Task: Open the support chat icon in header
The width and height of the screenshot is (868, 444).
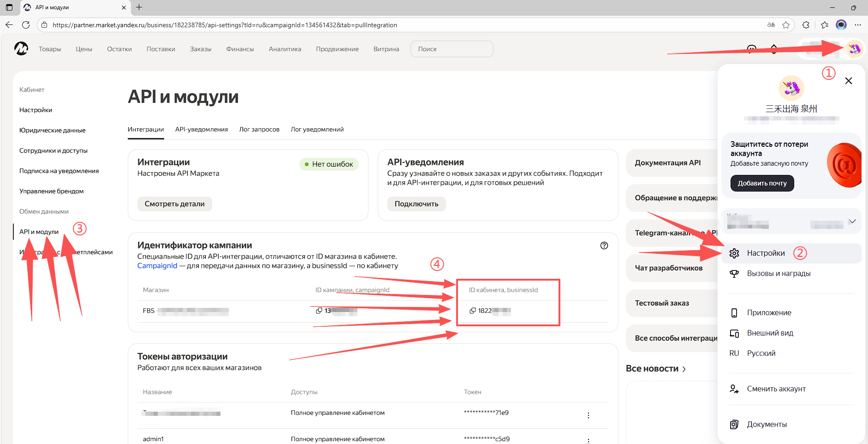Action: coord(752,49)
